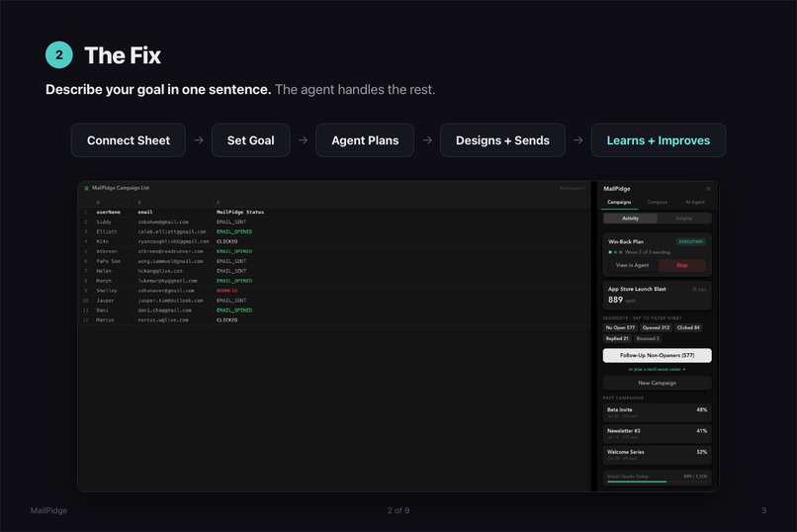Image resolution: width=797 pixels, height=532 pixels.
Task: Switch to the Compose tab
Action: (x=657, y=203)
